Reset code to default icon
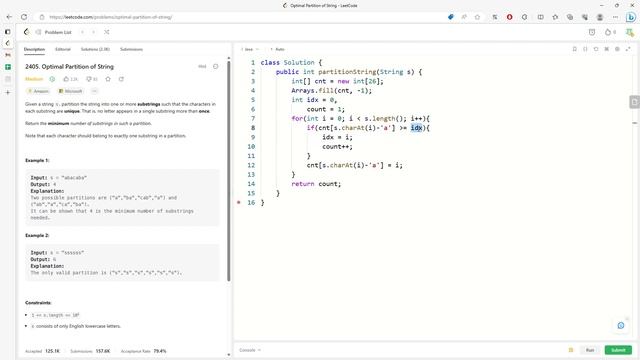 point(596,49)
